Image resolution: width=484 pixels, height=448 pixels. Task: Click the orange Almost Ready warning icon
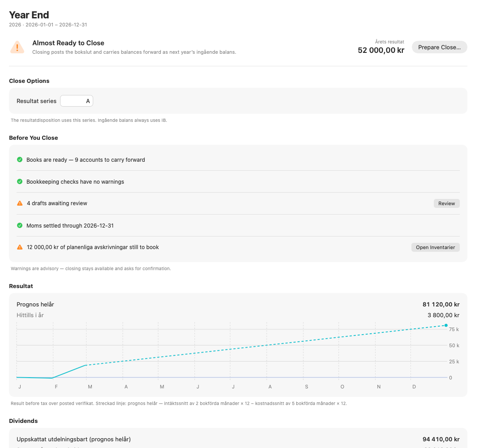pos(17,47)
